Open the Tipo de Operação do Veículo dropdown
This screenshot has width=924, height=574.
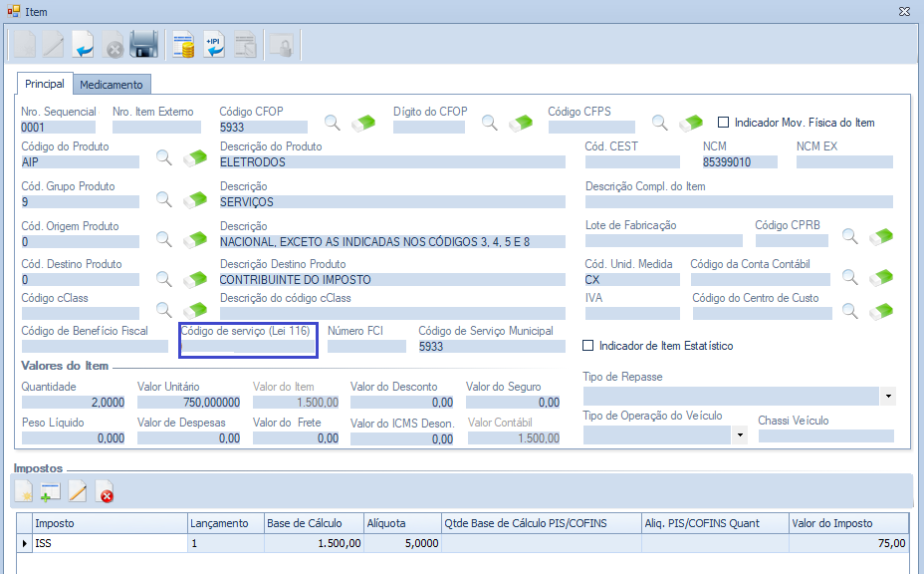tap(739, 435)
